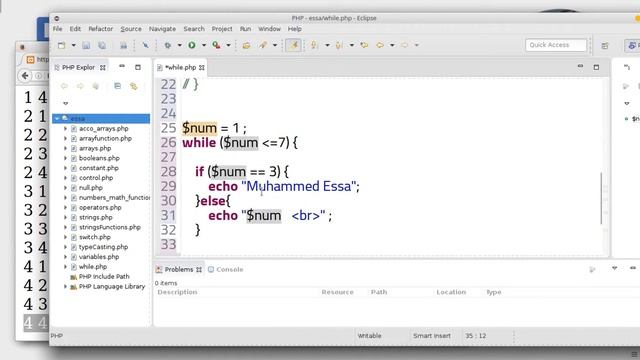Click the Run External Tools icon
The image size is (640, 360).
pos(216,45)
